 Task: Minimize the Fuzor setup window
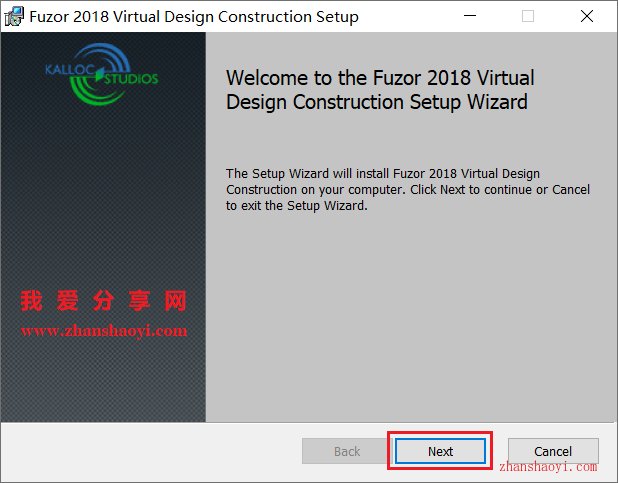pyautogui.click(x=470, y=16)
